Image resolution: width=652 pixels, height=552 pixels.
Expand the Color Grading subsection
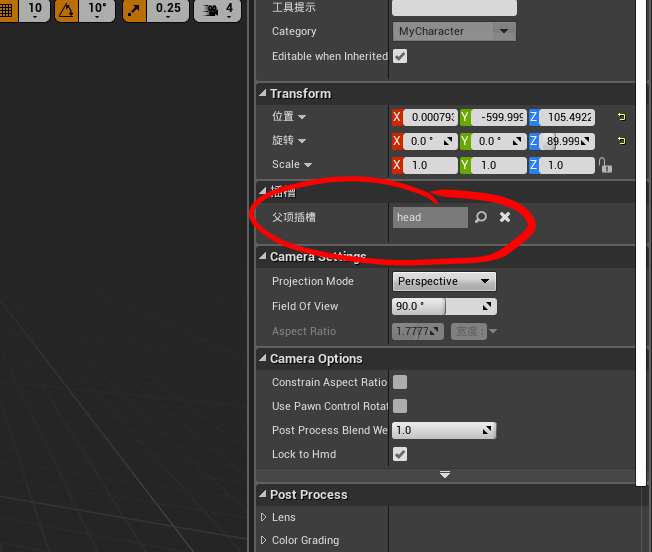[263, 540]
